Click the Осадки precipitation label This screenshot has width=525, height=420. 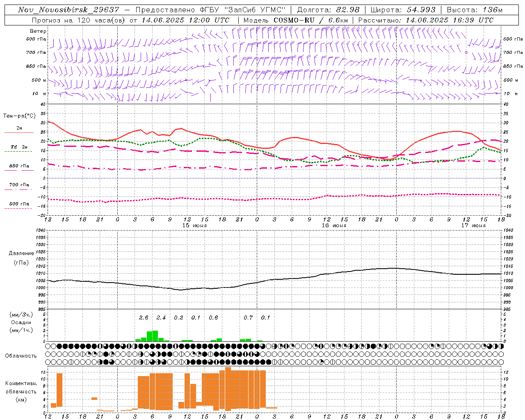[21, 322]
